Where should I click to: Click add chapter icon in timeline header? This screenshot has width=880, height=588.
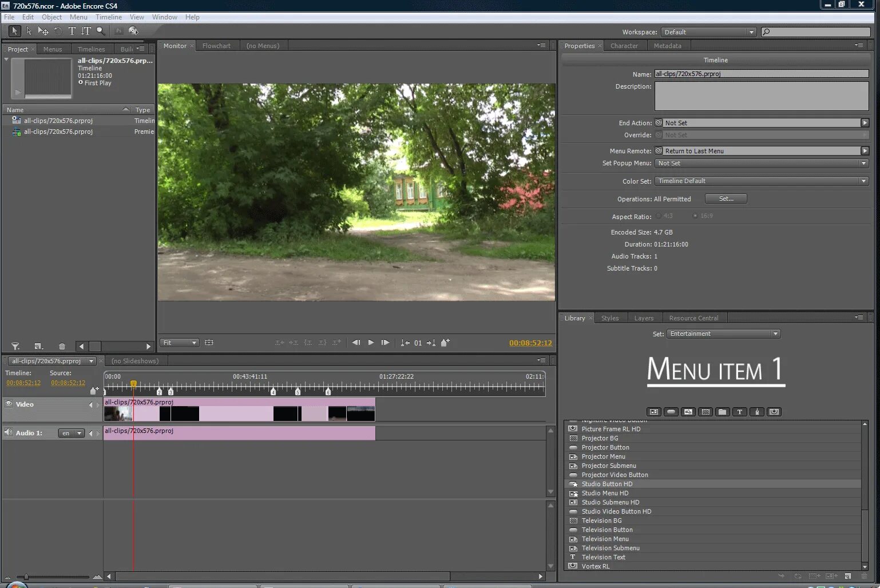coord(94,390)
